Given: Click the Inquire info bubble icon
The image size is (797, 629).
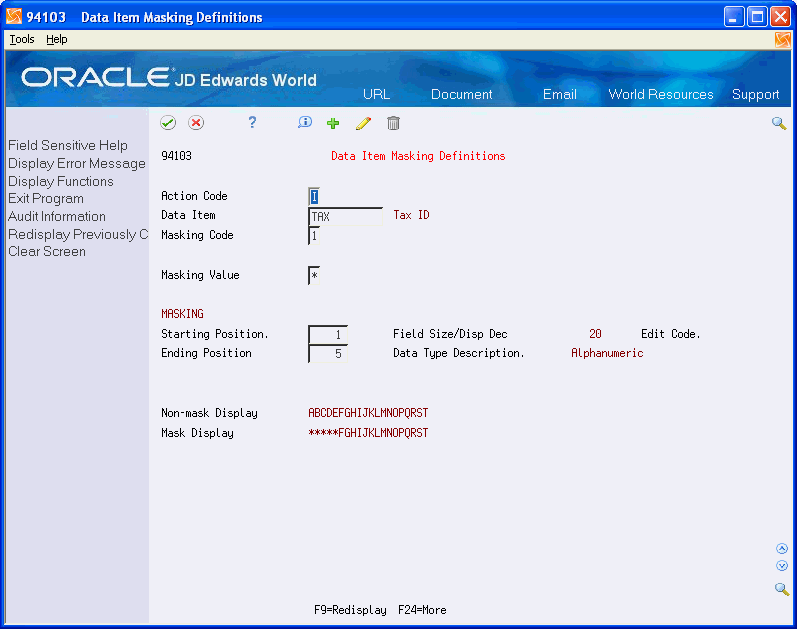Looking at the screenshot, I should pos(305,122).
